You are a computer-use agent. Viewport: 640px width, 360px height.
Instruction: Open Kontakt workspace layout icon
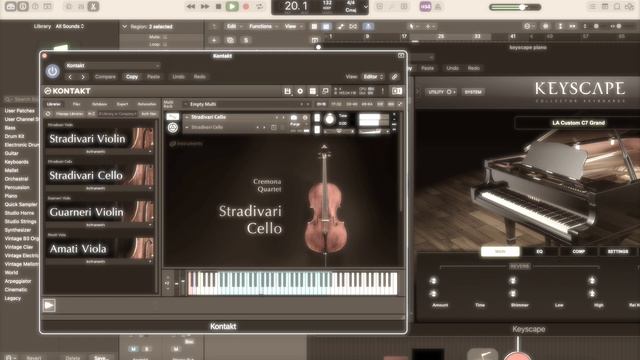coord(313,91)
